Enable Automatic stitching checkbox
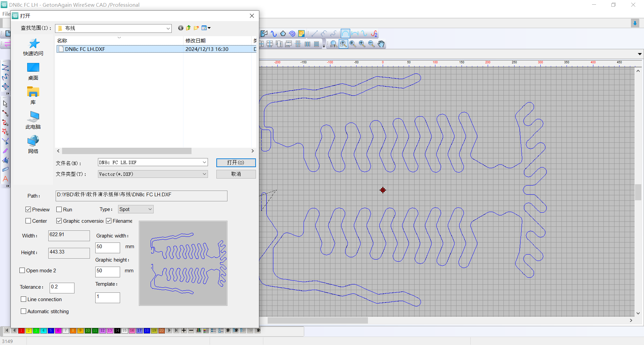 (23, 312)
